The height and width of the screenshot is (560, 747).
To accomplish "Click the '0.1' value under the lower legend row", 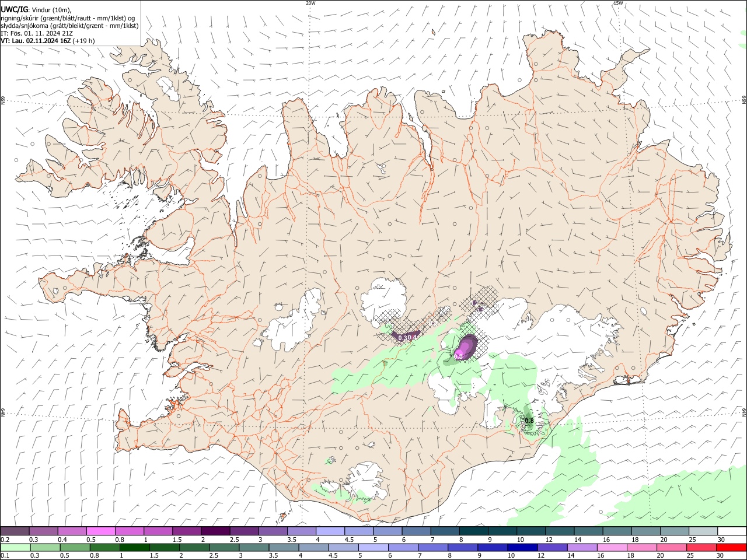I will (x=5, y=556).
